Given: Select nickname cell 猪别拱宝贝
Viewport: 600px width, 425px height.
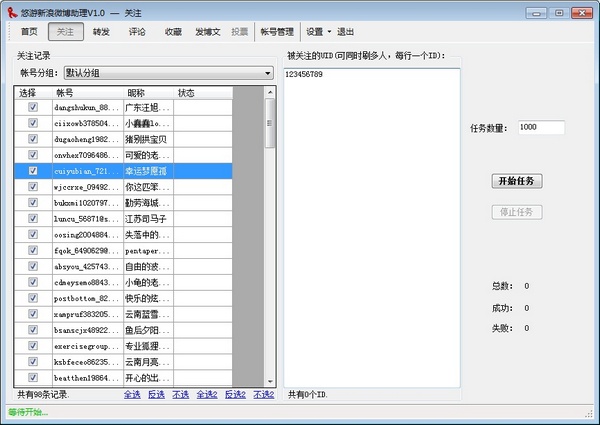Looking at the screenshot, I should (x=148, y=139).
